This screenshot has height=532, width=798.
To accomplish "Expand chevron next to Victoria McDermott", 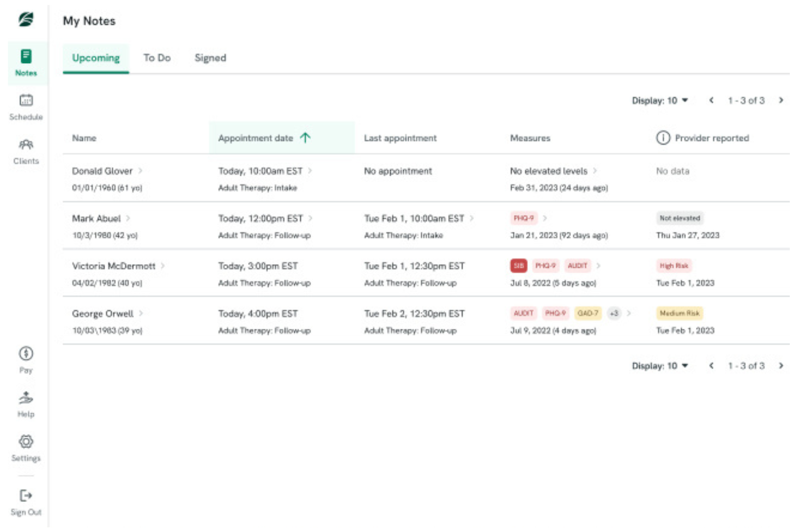I will pos(163,266).
